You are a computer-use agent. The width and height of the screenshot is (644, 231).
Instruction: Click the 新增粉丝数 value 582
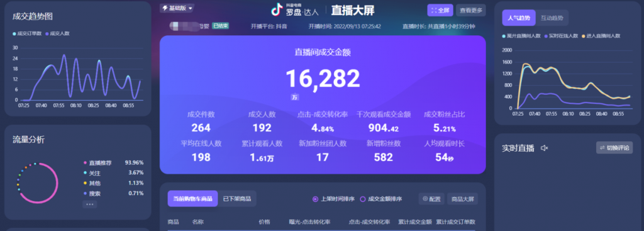point(383,157)
